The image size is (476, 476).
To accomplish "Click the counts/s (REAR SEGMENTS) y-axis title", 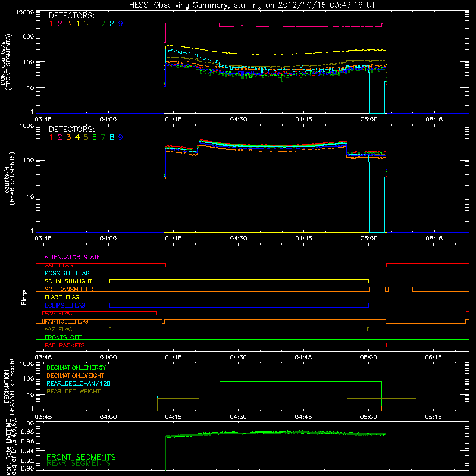I will click(x=10, y=178).
